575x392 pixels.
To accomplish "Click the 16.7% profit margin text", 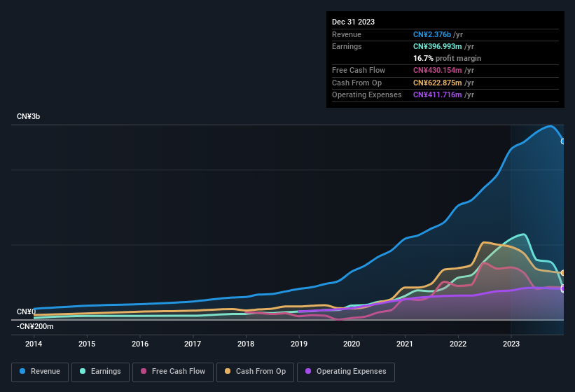I will (x=447, y=58).
